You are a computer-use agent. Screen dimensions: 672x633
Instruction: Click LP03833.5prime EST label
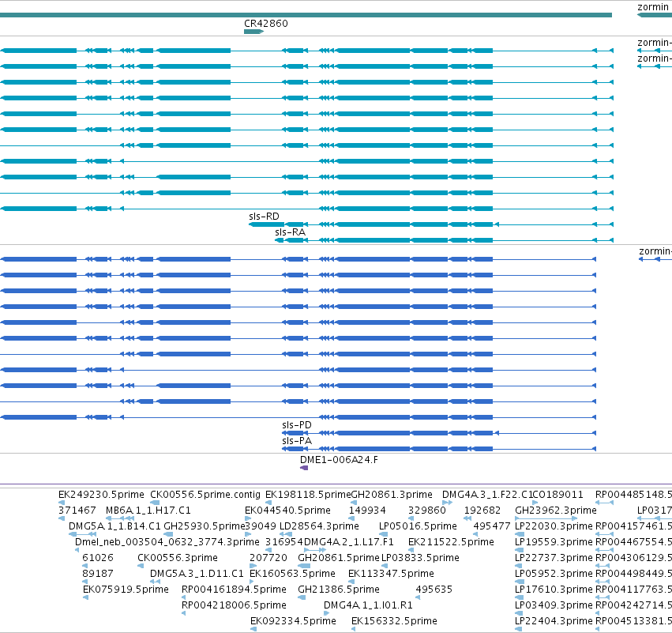tap(420, 558)
